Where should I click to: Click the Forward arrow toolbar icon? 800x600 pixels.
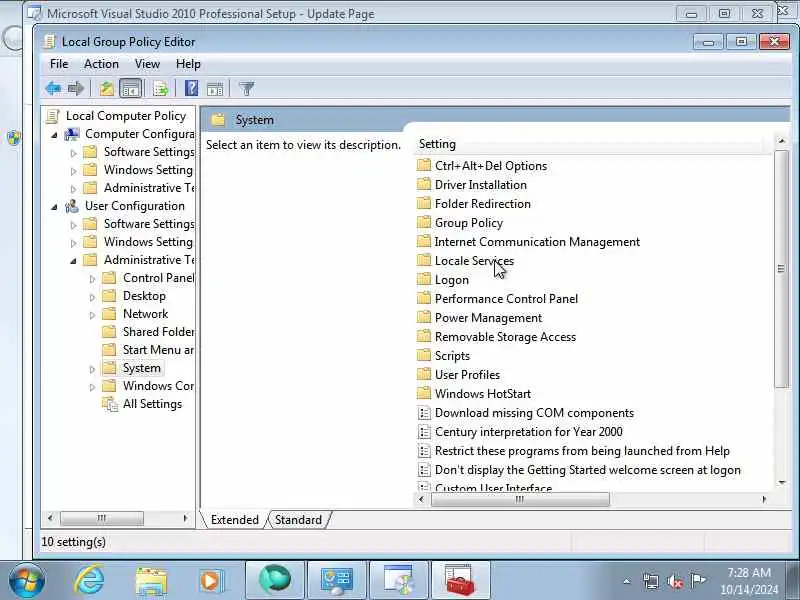pyautogui.click(x=76, y=89)
